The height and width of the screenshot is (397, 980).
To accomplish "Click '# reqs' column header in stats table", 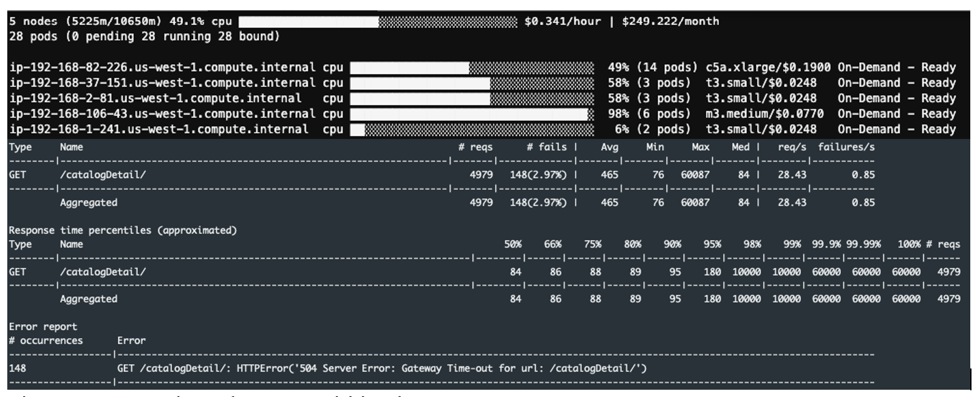I will point(475,147).
